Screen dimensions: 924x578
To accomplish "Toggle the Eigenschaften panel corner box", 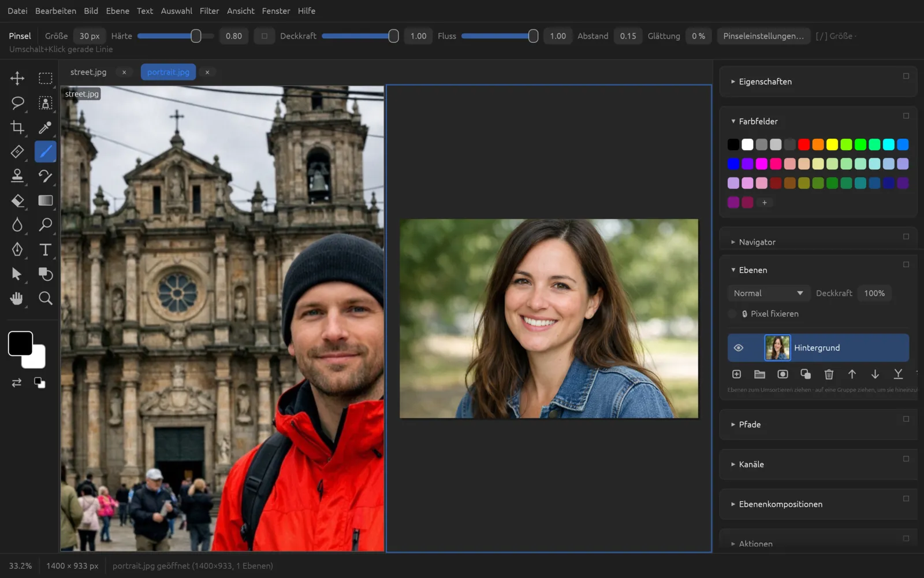I will [x=906, y=76].
